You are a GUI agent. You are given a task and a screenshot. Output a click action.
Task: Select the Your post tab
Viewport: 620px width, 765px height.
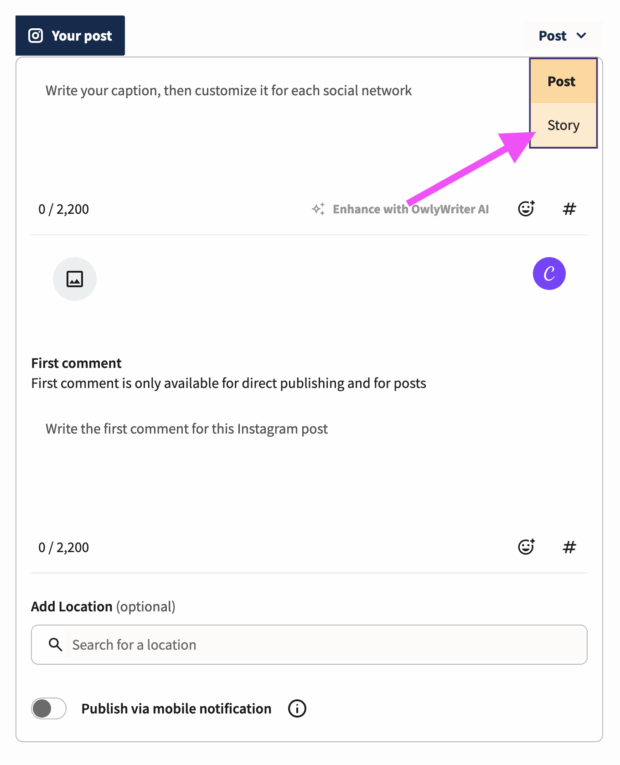(70, 36)
